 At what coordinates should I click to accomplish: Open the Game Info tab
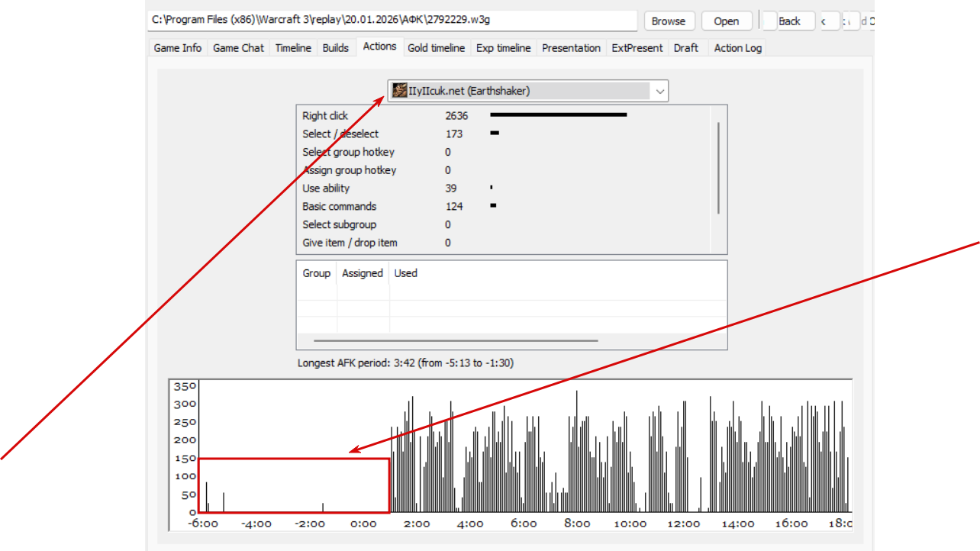coord(178,47)
